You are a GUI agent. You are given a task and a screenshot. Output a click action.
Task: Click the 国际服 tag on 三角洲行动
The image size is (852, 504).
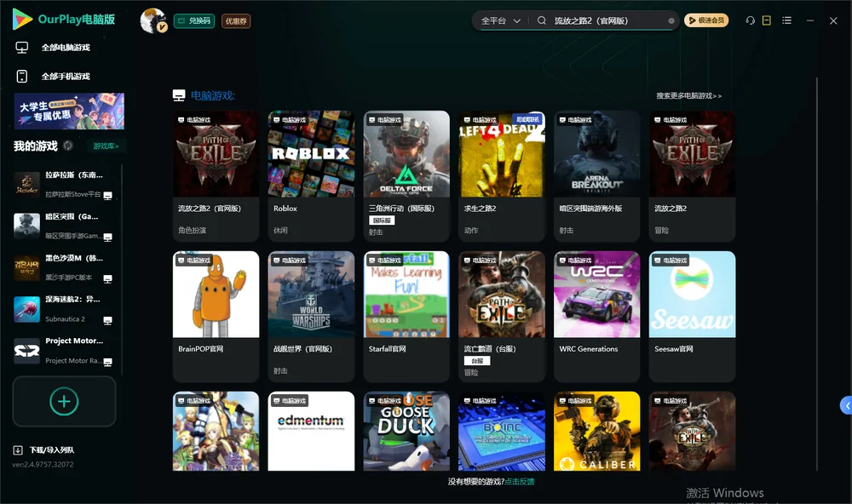(382, 220)
